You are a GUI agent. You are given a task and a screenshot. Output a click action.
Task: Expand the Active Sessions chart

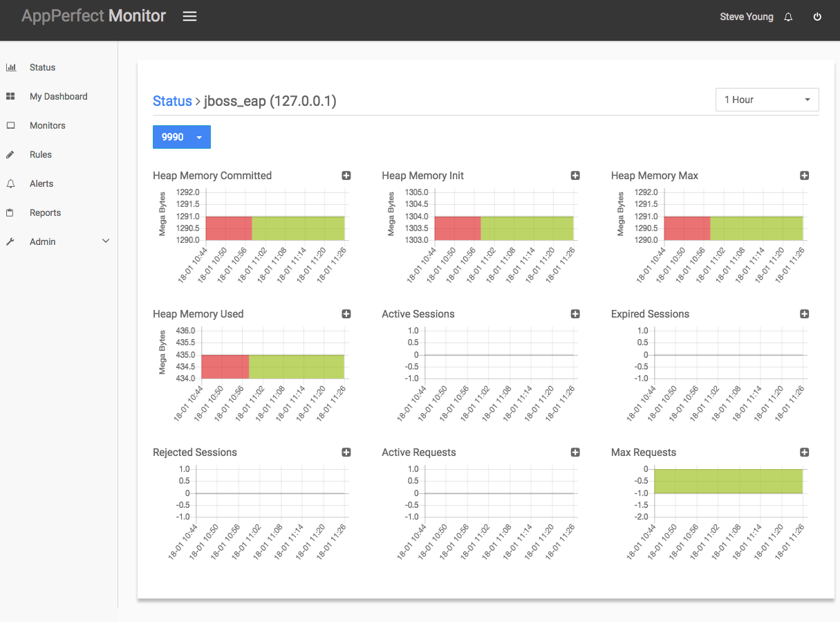575,314
